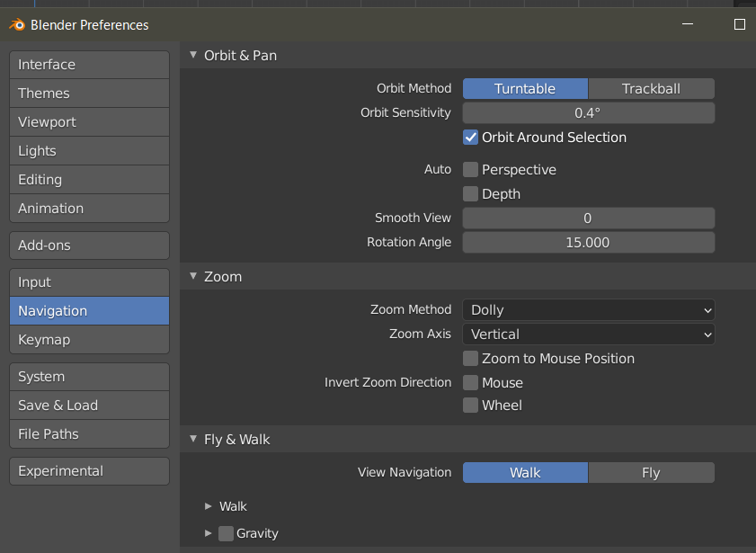Switch to Viewport preferences
Screen dimensions: 756x553
(89, 122)
